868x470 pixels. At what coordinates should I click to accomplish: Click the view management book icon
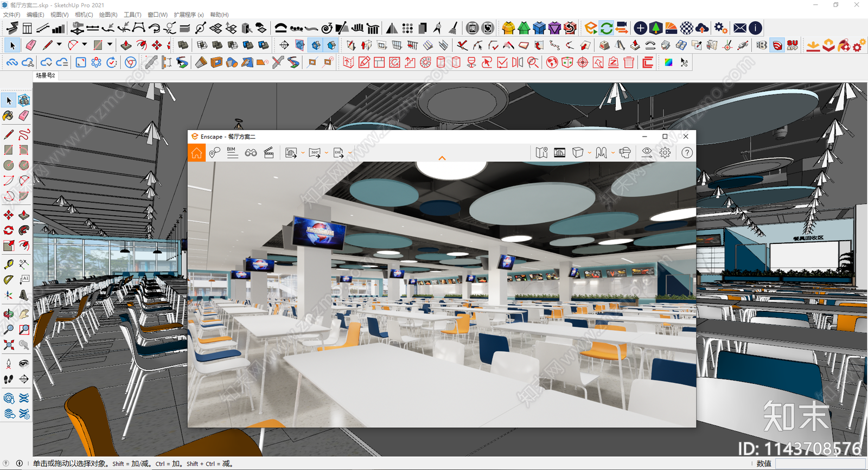click(601, 153)
